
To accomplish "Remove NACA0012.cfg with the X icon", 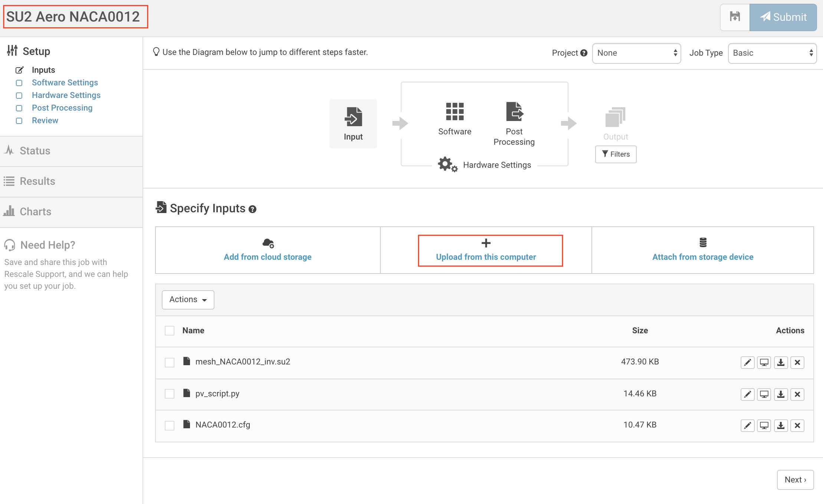I will pyautogui.click(x=797, y=425).
